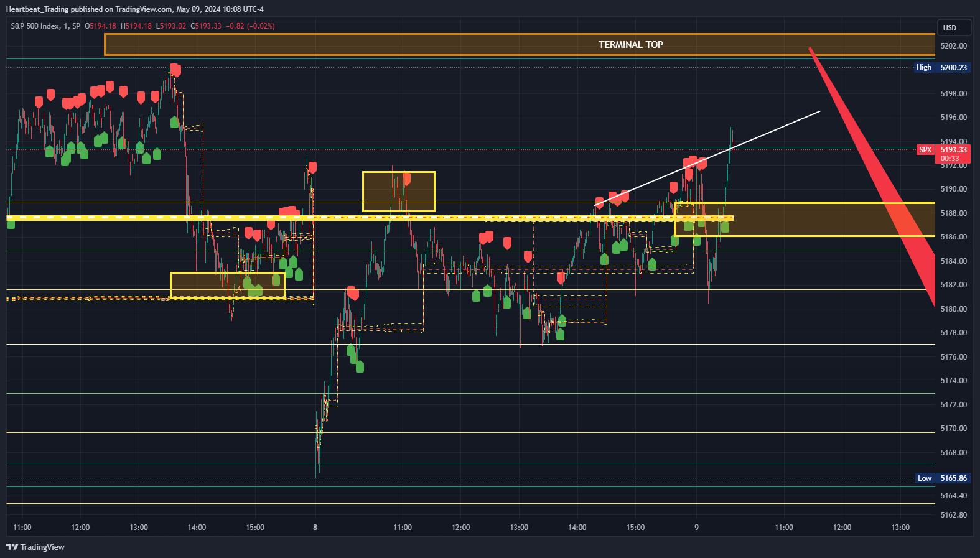Click the red SPX ticker tag
The width and height of the screenshot is (980, 558).
coord(925,150)
